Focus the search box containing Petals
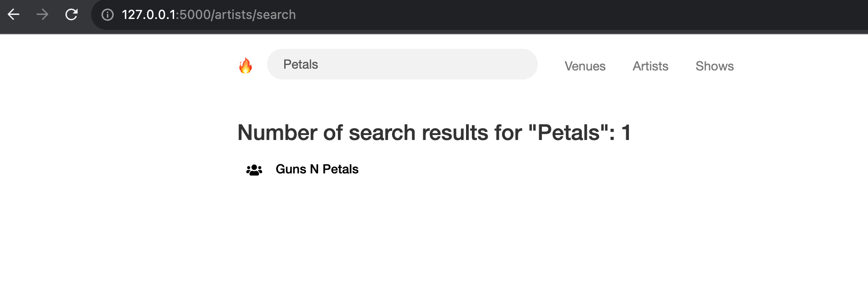The width and height of the screenshot is (868, 289). (x=402, y=64)
